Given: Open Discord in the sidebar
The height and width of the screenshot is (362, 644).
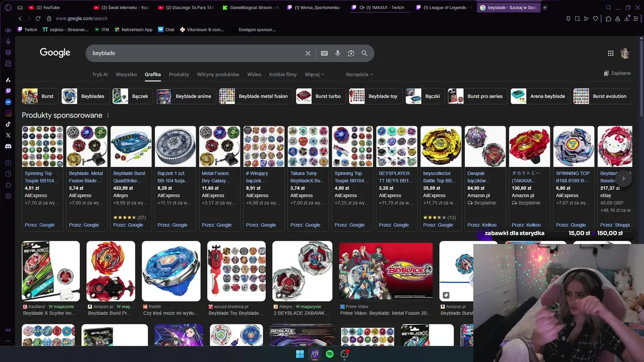Looking at the screenshot, I should pos(8,146).
